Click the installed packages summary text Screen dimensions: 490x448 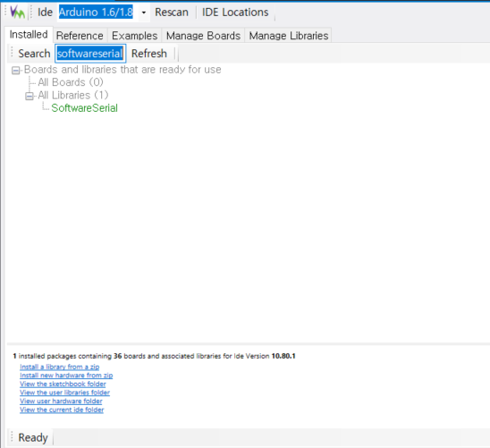click(154, 356)
